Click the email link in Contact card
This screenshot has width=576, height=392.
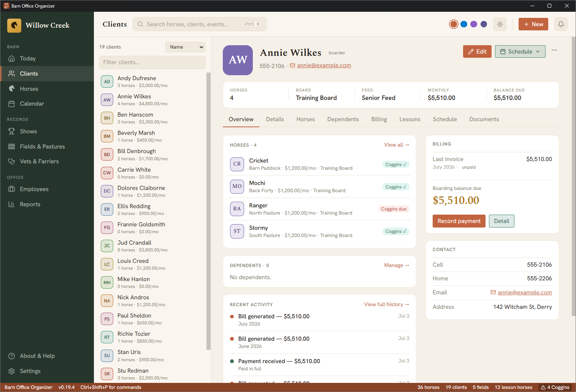525,292
